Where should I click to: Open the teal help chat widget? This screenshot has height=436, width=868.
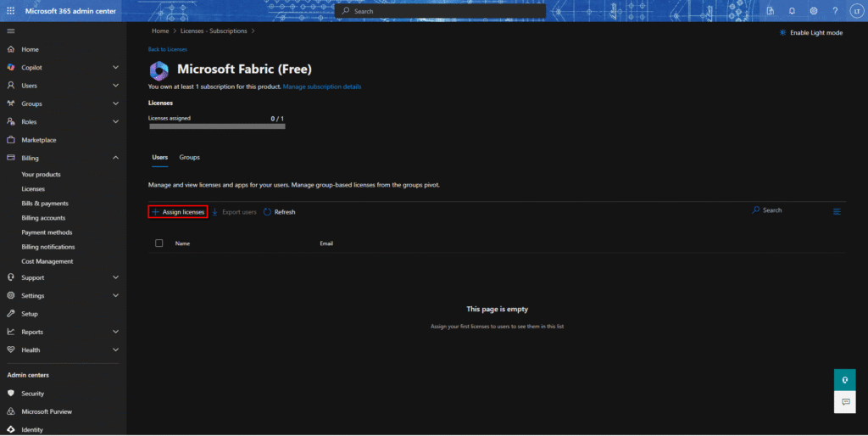pos(844,380)
